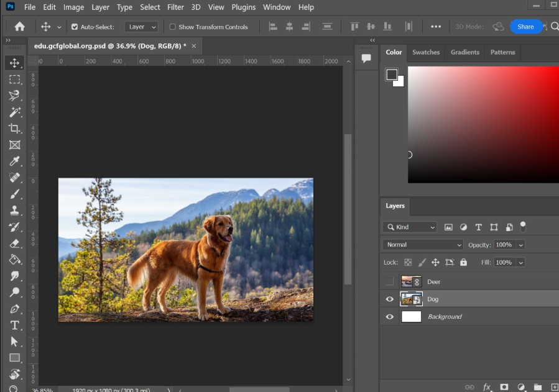559x392 pixels.
Task: Open the Auto-Select Layer dropdown
Action: tap(142, 27)
